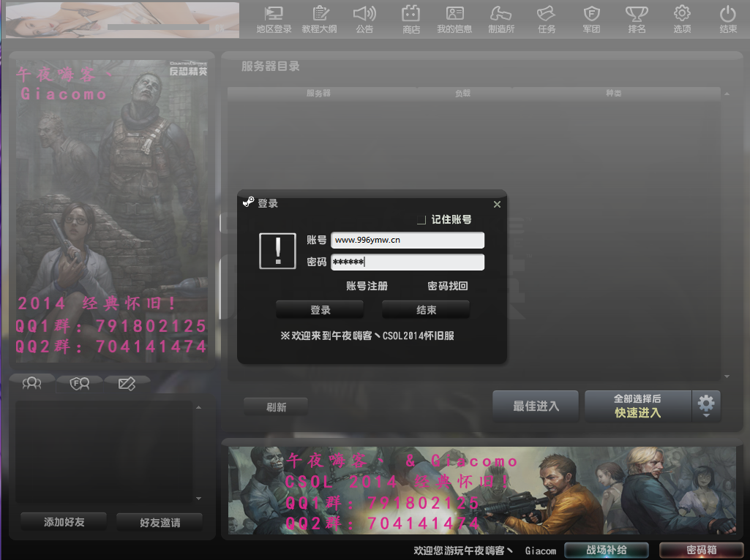Click the bottom CSOL 2014 banner image
Viewport: 750px width, 560px height.
tap(482, 491)
